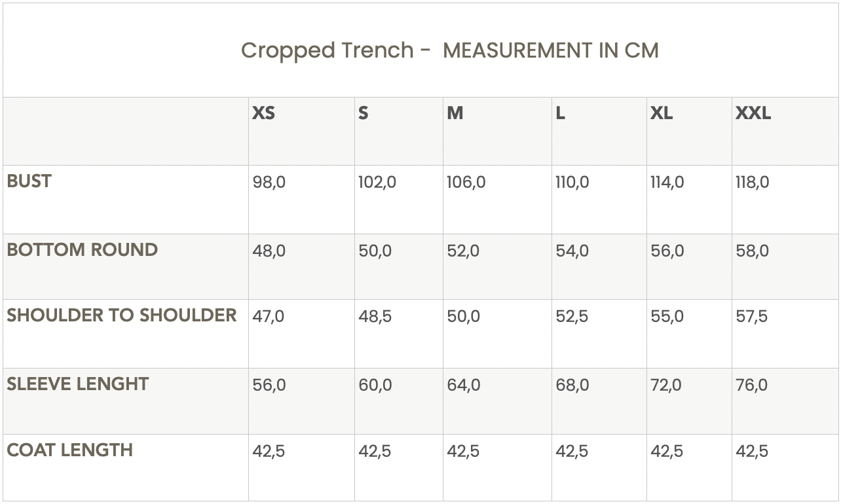Screen dimensions: 841x504
Task: Select bottom round value 52,0
Action: click(462, 251)
